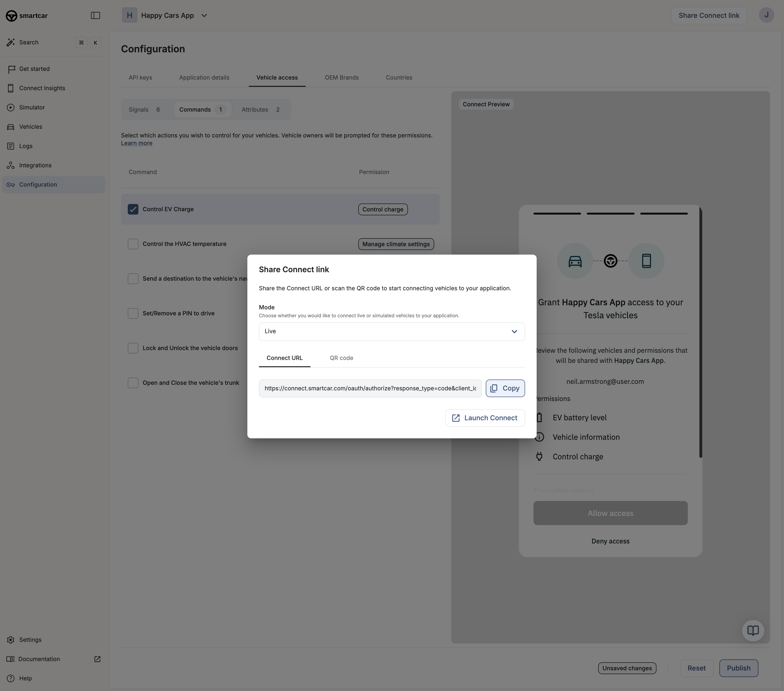Click the Search field in sidebar
The image size is (784, 691).
53,43
